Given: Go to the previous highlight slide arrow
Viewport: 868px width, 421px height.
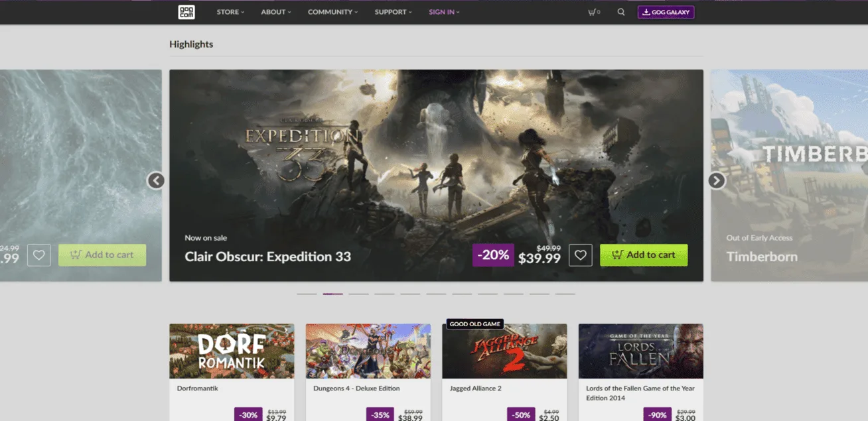Looking at the screenshot, I should (156, 180).
